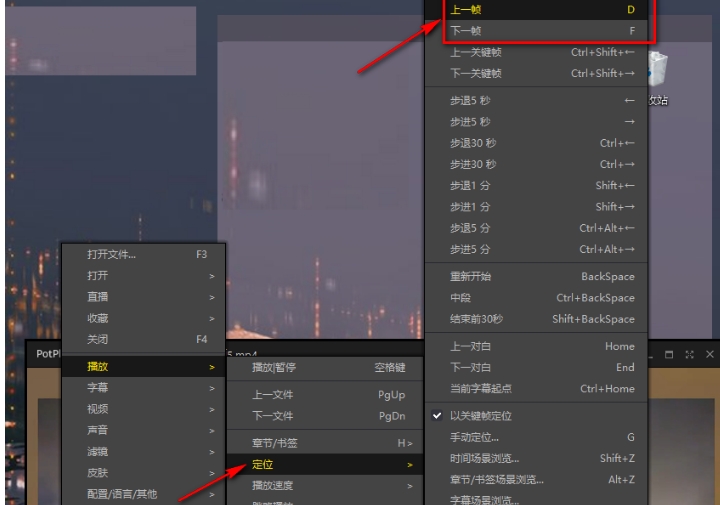The width and height of the screenshot is (720, 505).
Task: Expand 播放速度 submenu
Action: coord(325,486)
